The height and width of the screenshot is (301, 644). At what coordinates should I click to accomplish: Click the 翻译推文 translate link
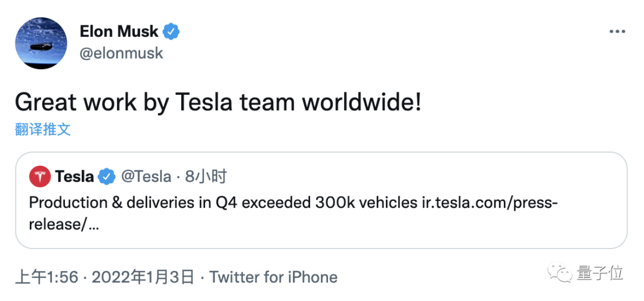tap(43, 129)
